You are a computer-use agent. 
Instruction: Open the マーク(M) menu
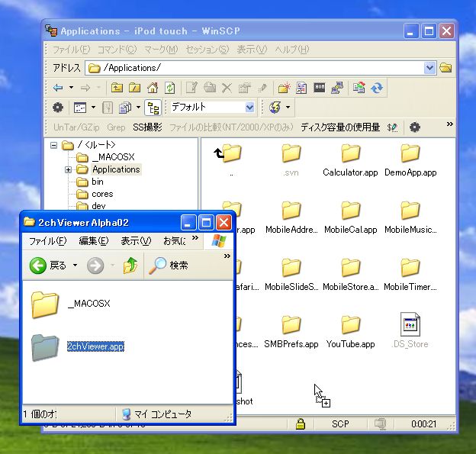[161, 50]
